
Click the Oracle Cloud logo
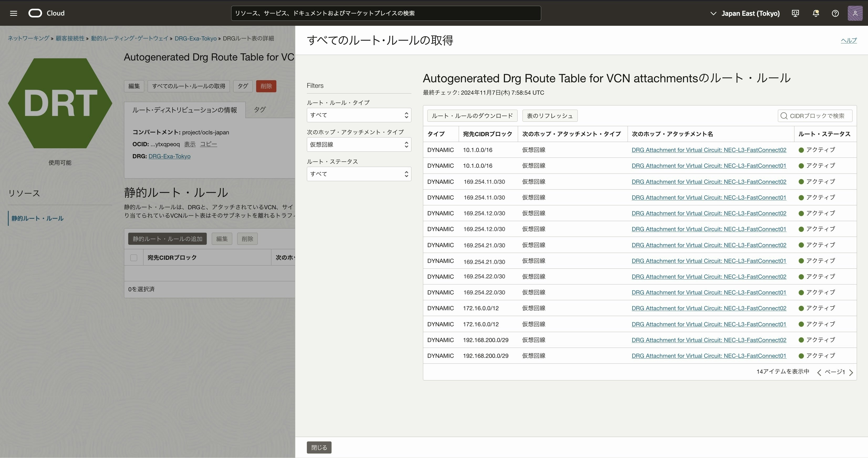(x=35, y=13)
